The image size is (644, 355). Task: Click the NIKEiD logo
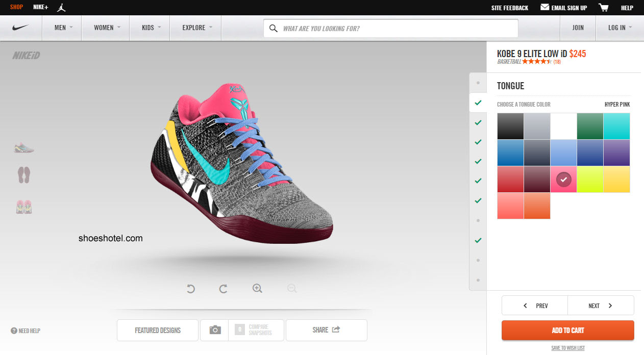27,55
